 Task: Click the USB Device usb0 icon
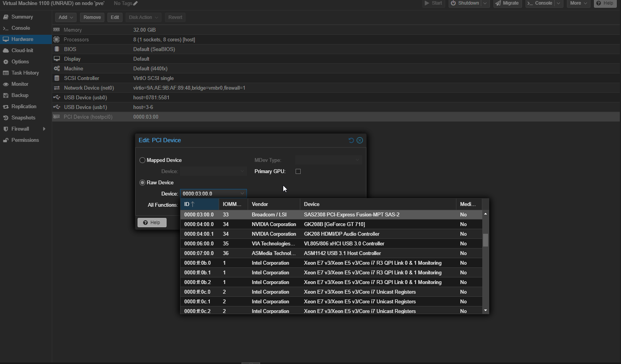56,97
